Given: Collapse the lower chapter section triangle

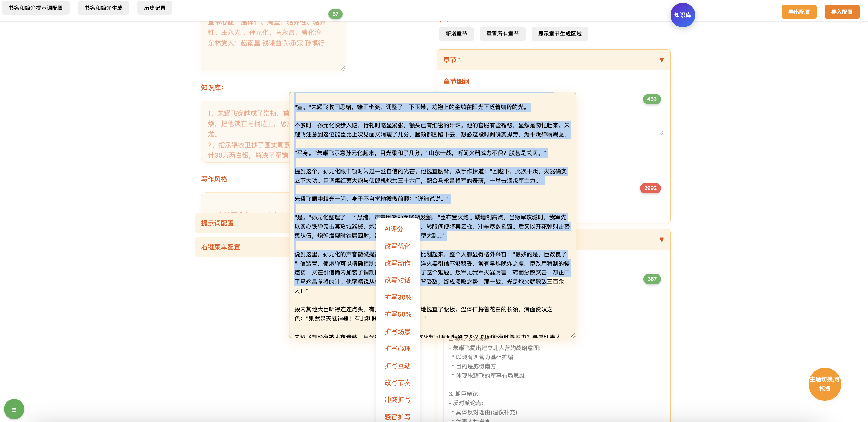Looking at the screenshot, I should [x=661, y=240].
